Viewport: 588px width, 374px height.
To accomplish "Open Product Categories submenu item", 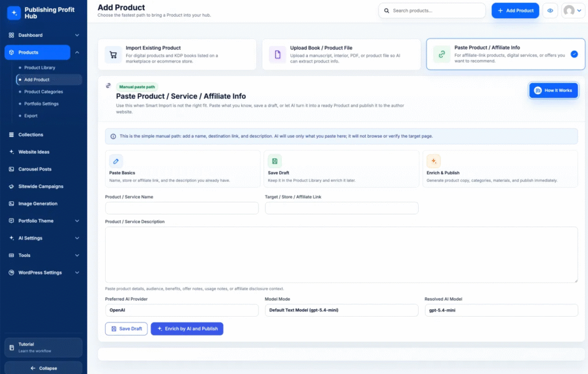I will click(44, 91).
